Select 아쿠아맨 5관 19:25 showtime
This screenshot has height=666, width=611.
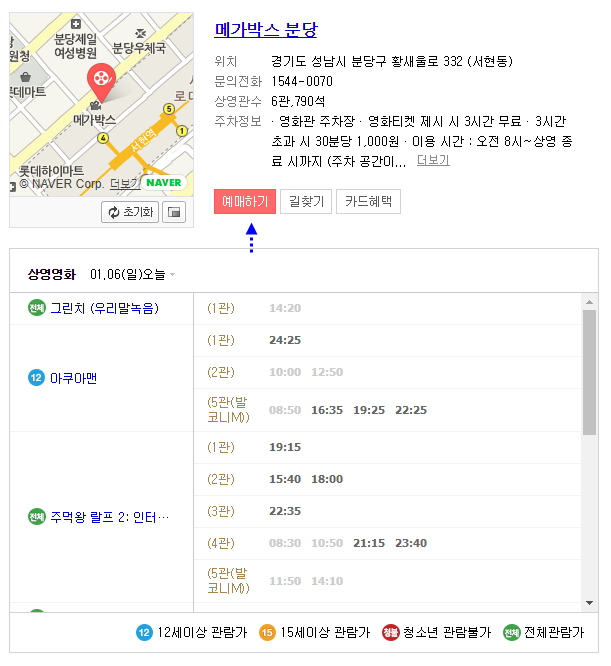[369, 410]
